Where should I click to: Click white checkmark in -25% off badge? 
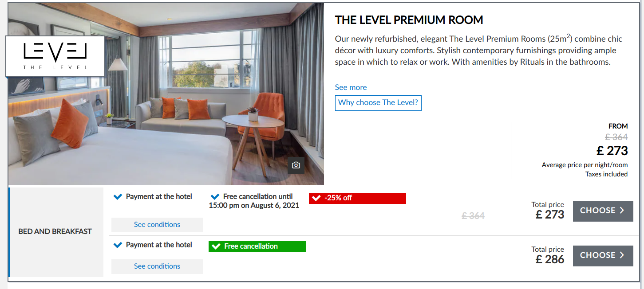tap(316, 198)
